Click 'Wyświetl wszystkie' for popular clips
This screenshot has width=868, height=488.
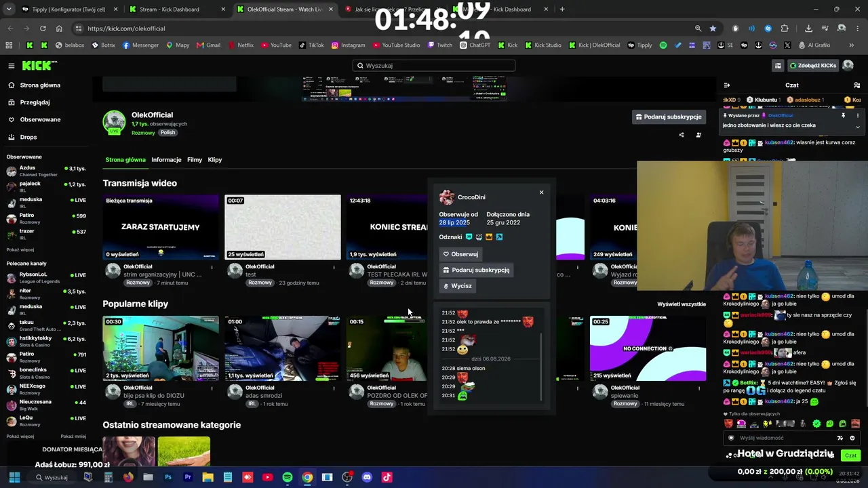(x=682, y=304)
